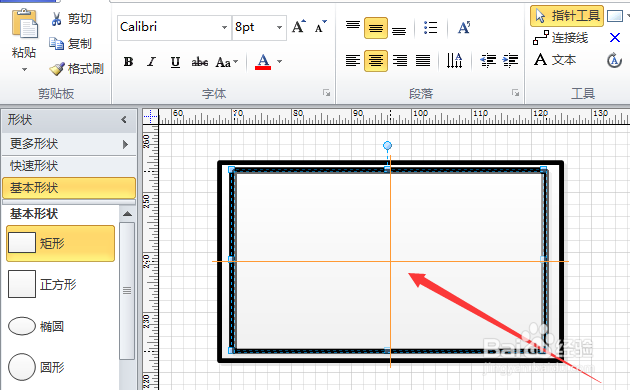Toggle Bold formatting
The image size is (630, 390).
[129, 62]
